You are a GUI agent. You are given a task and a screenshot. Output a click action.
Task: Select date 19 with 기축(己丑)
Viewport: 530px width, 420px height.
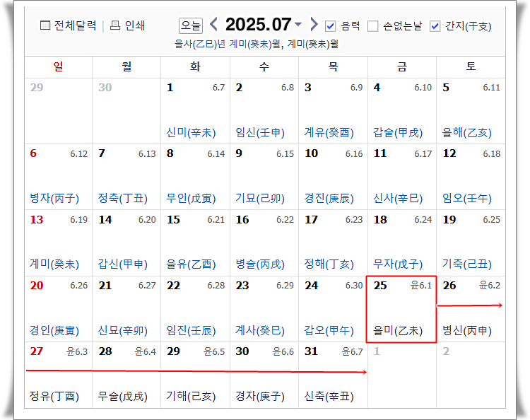coord(471,243)
